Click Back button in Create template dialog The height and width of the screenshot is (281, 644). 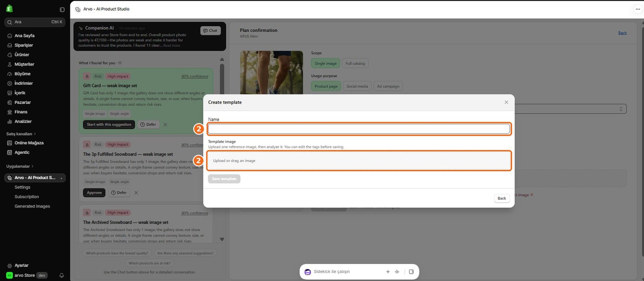tap(502, 198)
